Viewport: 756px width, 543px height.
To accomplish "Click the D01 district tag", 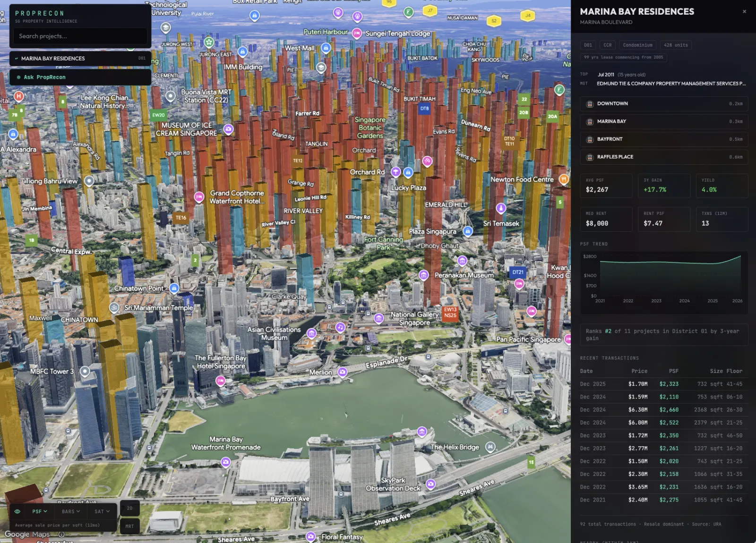I will coord(588,45).
